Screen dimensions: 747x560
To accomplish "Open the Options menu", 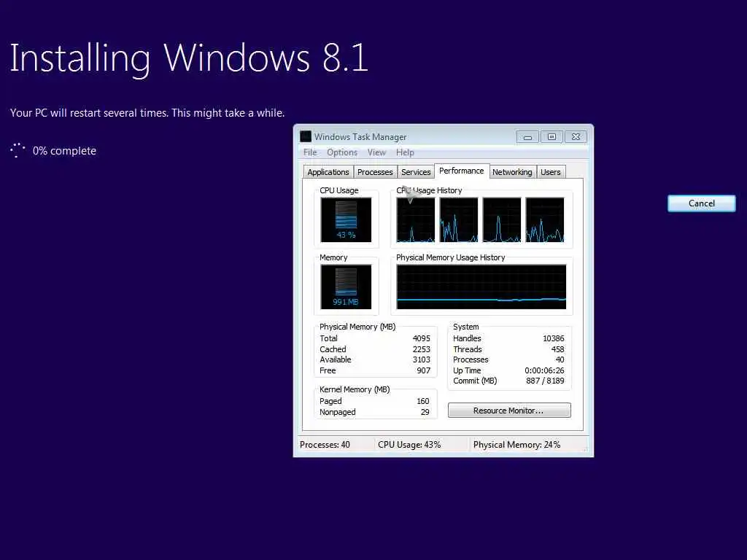I will 342,152.
